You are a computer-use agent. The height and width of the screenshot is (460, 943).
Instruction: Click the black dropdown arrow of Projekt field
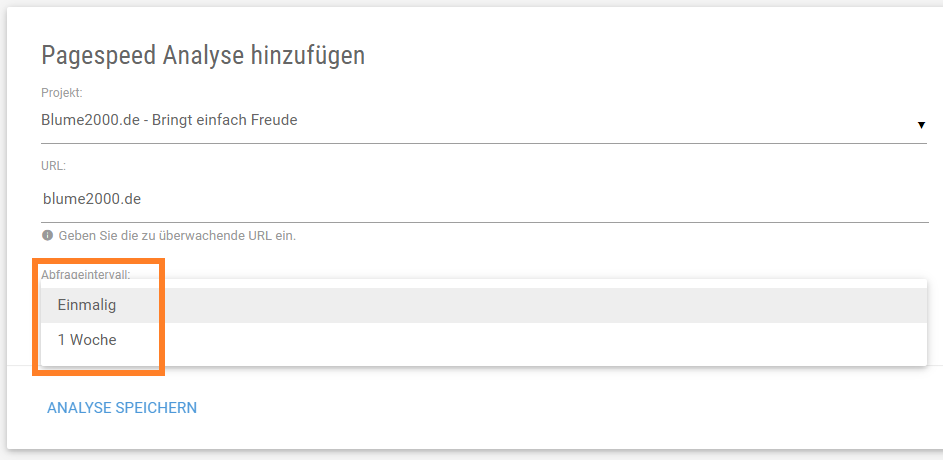(x=920, y=125)
